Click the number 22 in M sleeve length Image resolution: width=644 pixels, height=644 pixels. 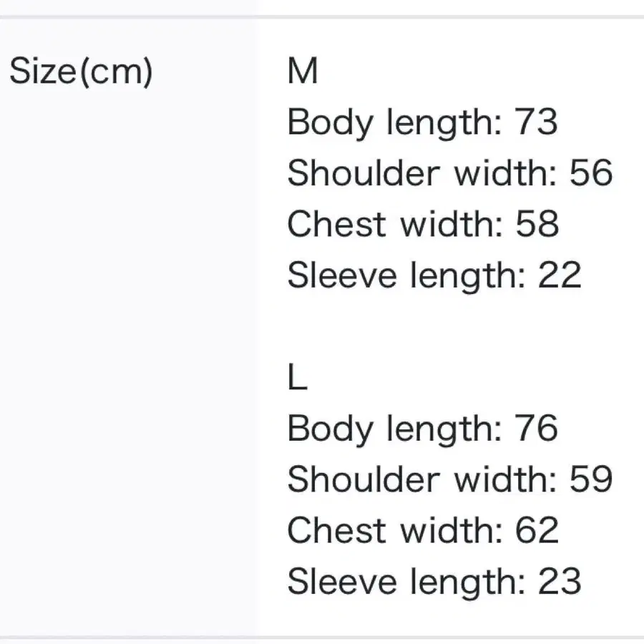pyautogui.click(x=560, y=275)
